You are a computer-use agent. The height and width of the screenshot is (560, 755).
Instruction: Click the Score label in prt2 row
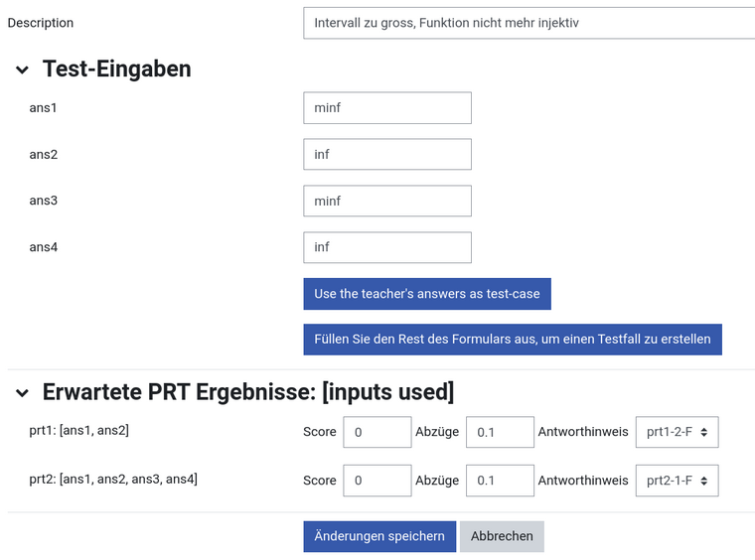point(320,481)
